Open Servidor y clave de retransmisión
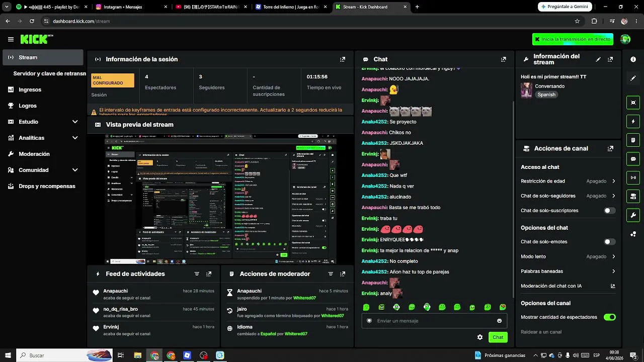The image size is (644, 362). click(x=49, y=73)
